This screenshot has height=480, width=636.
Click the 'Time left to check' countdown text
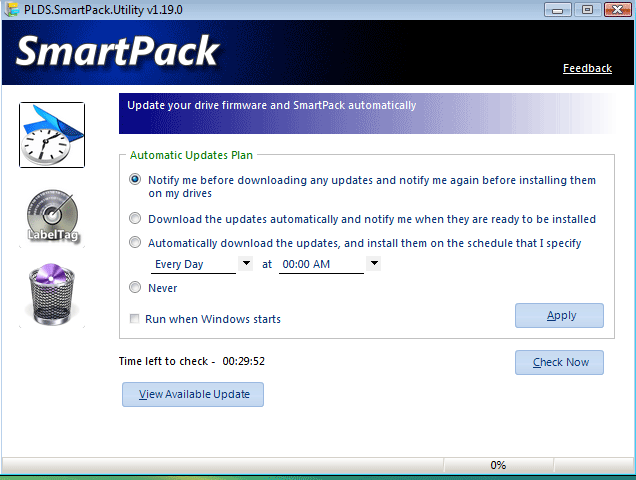coord(192,361)
